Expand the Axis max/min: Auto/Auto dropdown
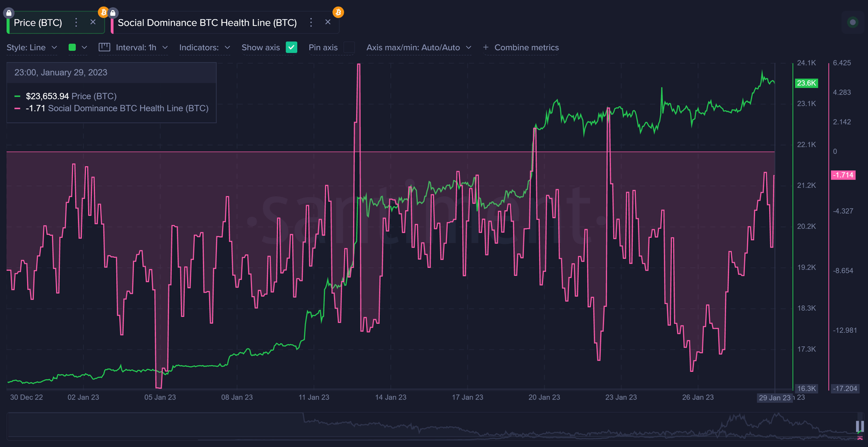 (x=419, y=47)
